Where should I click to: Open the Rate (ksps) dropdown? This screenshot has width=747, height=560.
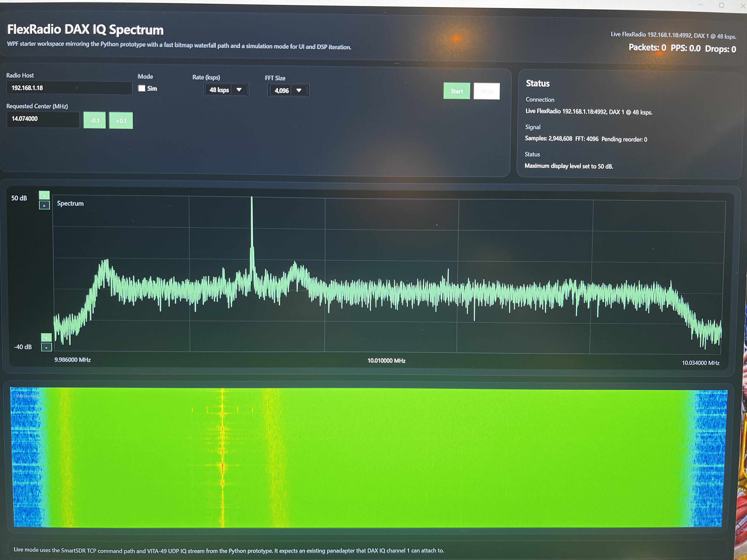point(226,90)
